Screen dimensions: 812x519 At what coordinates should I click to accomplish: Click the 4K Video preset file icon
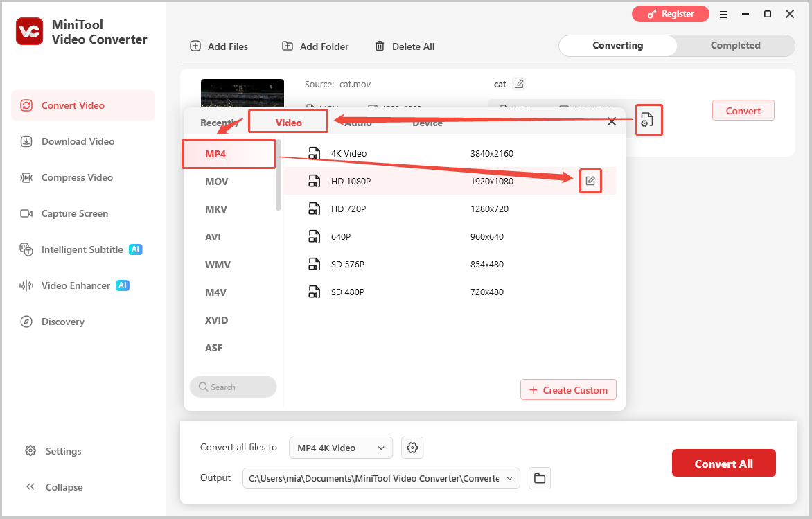coord(315,153)
